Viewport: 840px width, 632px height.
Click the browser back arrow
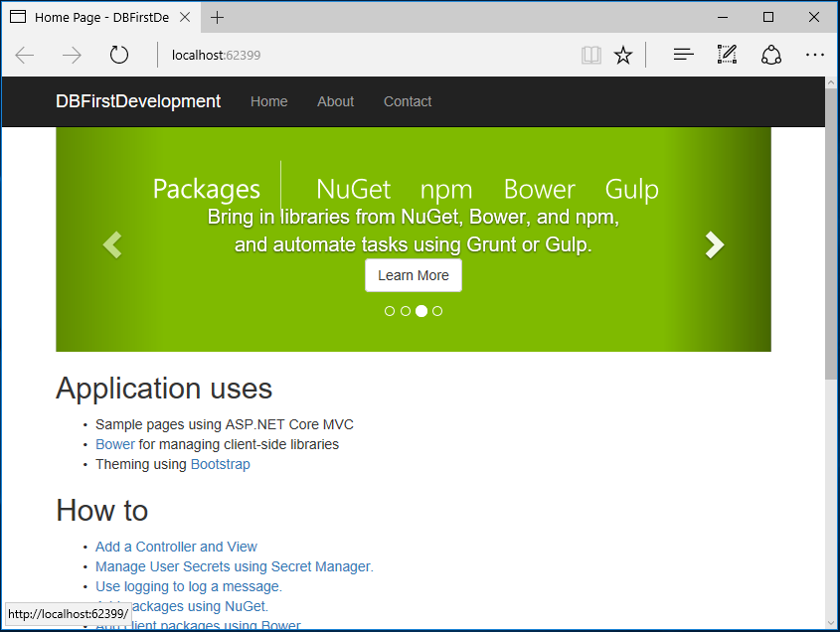25,56
